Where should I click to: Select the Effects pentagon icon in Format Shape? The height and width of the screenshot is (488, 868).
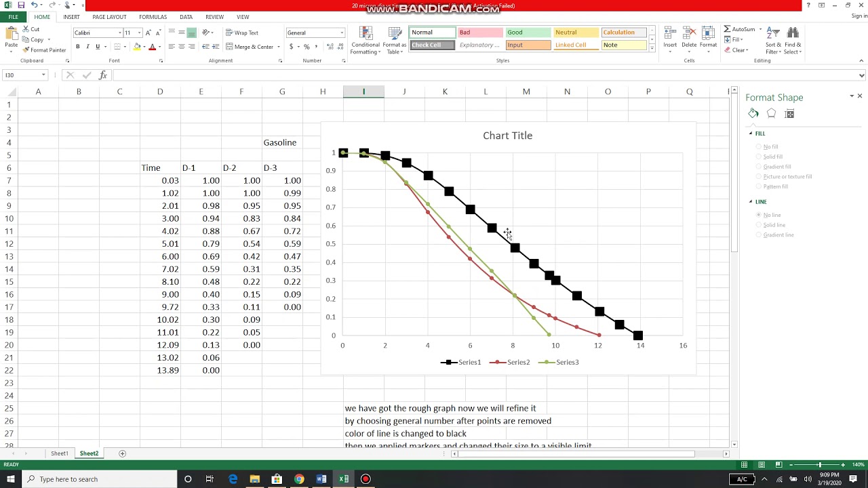[771, 114]
